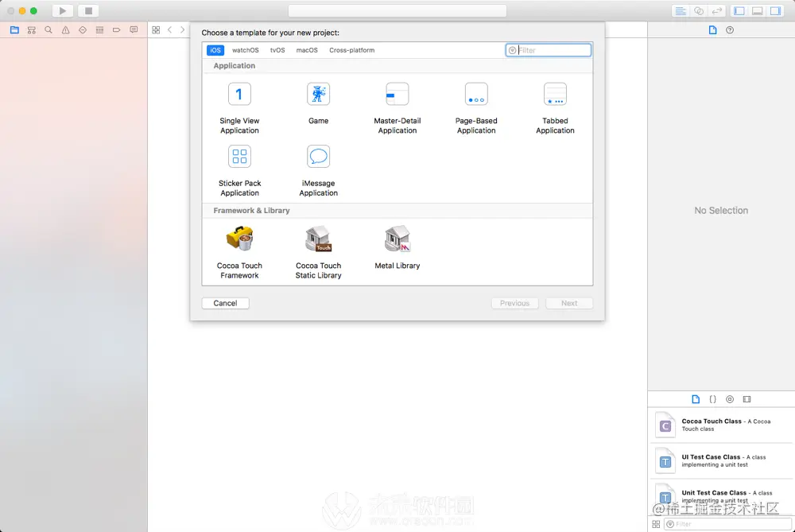Image resolution: width=795 pixels, height=532 pixels.
Task: Choose Tabbed Application template
Action: (x=555, y=107)
